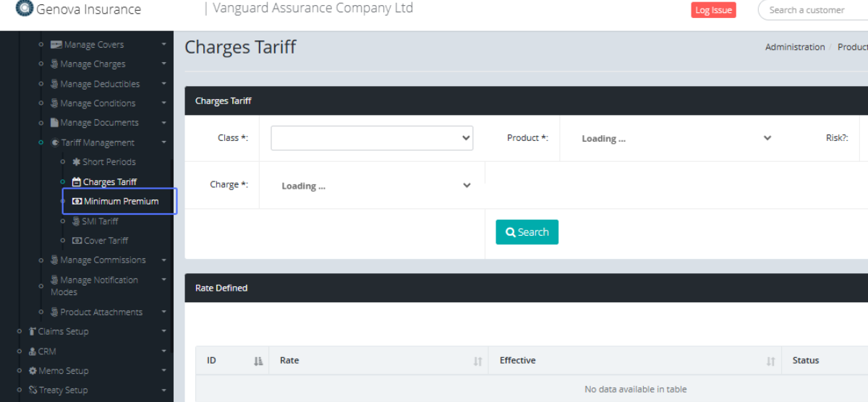
Task: Click the Minimum Premium money icon
Action: tap(77, 202)
